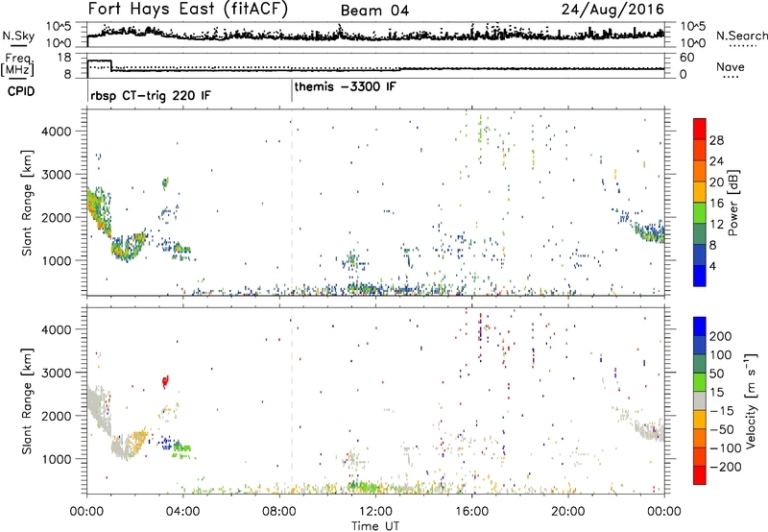The width and height of the screenshot is (768, 532).
Task: Click the '20:00' time axis tick label
Action: coord(568,512)
